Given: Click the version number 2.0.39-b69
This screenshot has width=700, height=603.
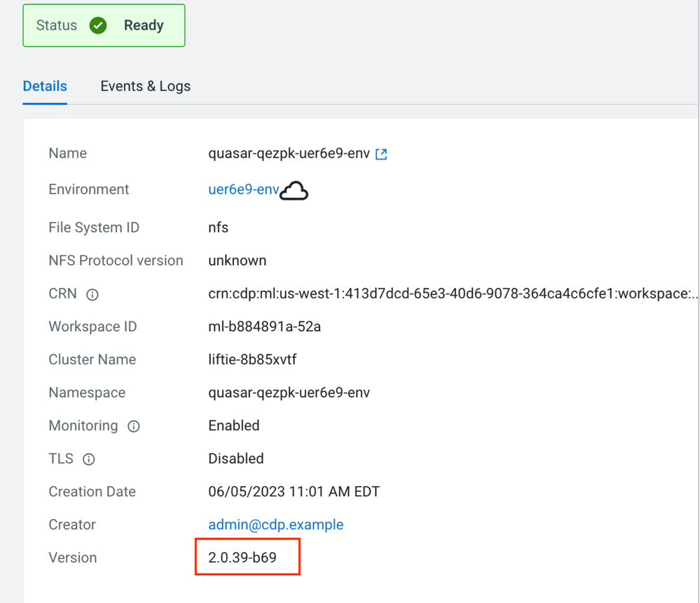Looking at the screenshot, I should (x=242, y=557).
